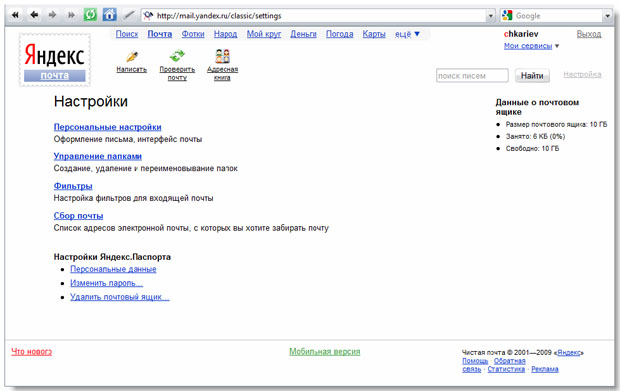Open the Погода service link

coord(340,34)
